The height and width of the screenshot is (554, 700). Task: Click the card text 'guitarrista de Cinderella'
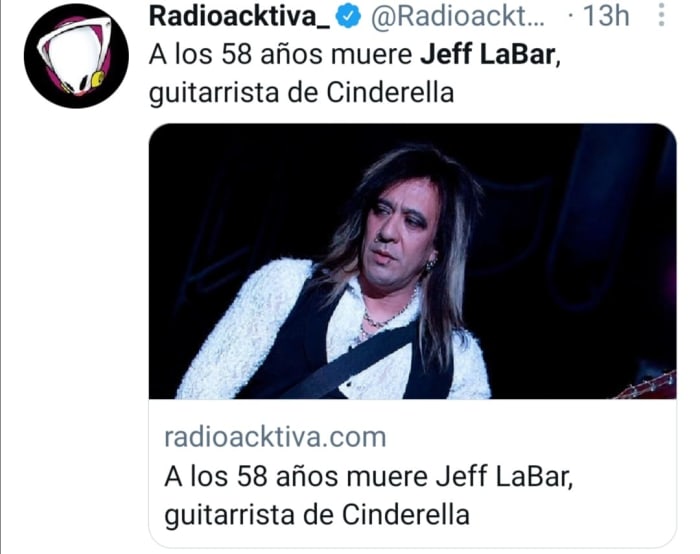pos(317,515)
